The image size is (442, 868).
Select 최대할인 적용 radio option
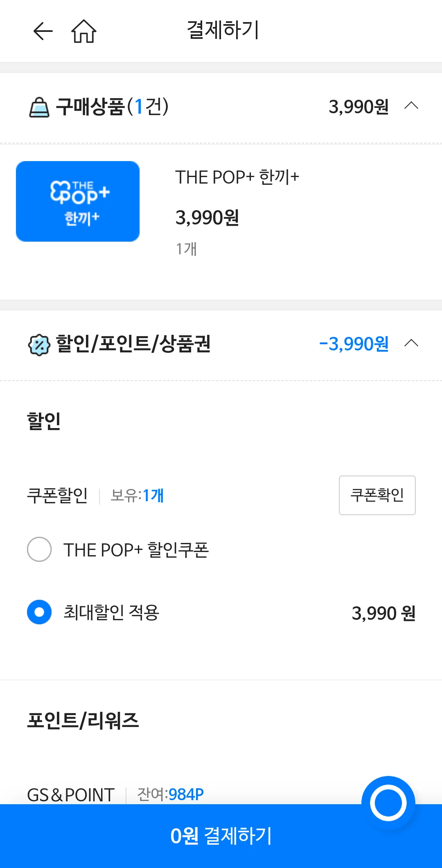coord(39,612)
